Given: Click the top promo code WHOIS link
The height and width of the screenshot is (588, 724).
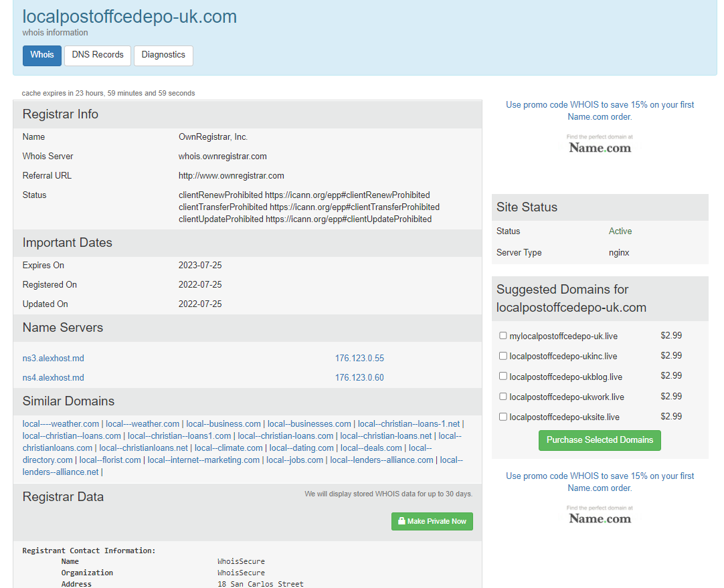Looking at the screenshot, I should click(x=600, y=111).
